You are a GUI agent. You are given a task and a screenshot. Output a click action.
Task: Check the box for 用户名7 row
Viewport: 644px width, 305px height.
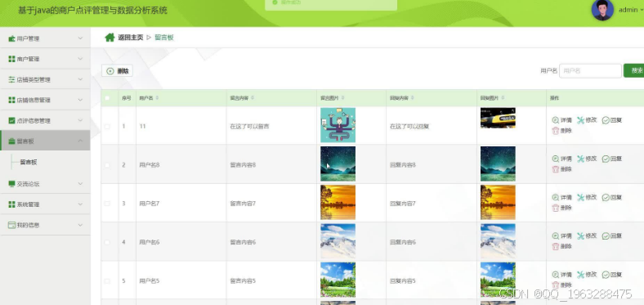107,204
